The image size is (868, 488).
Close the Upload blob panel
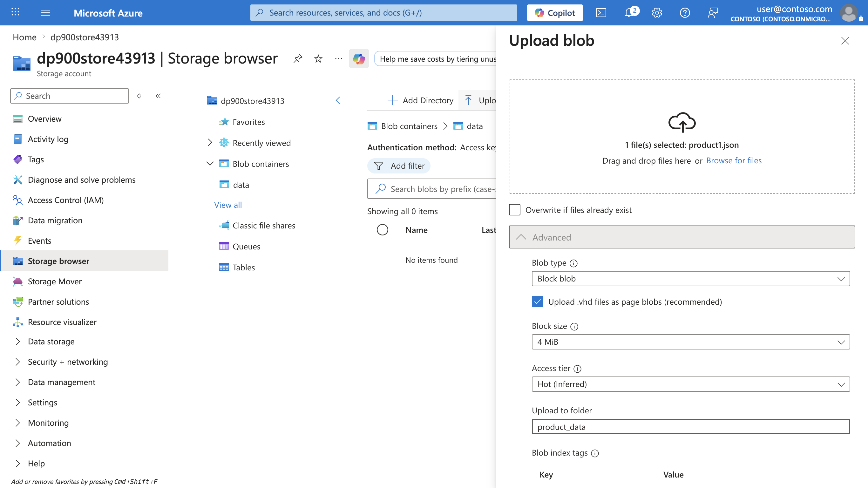click(845, 41)
